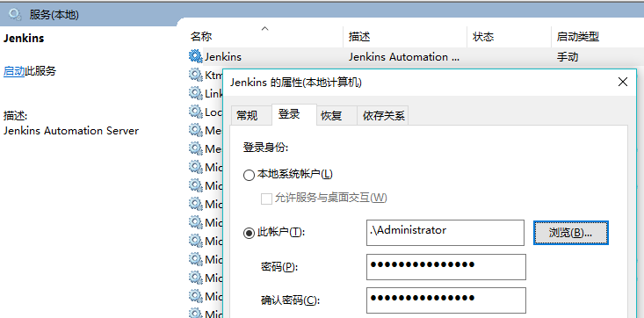
Task: Click the 手动 startup type cell
Action: pos(568,57)
